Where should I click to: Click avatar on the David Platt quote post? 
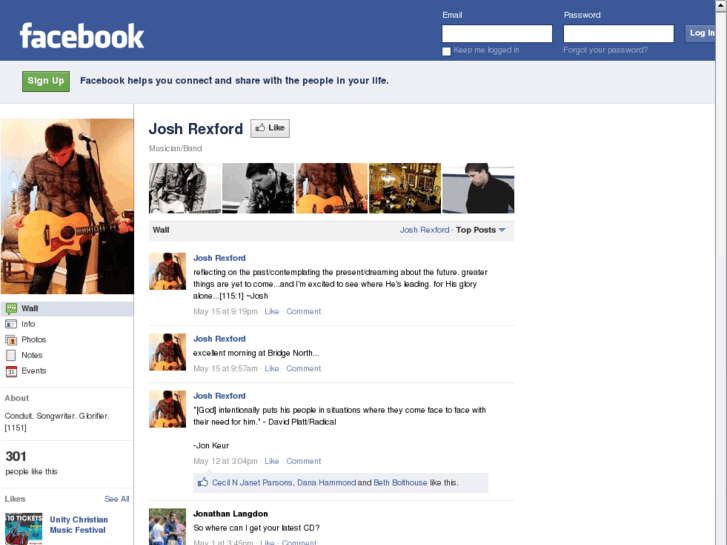click(x=167, y=409)
